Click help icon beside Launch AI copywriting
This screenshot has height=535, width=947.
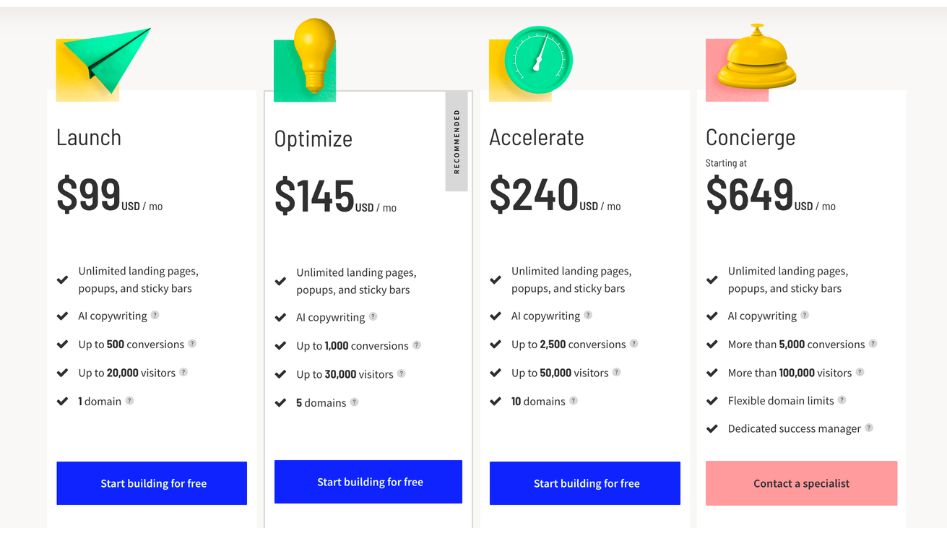pyautogui.click(x=155, y=316)
